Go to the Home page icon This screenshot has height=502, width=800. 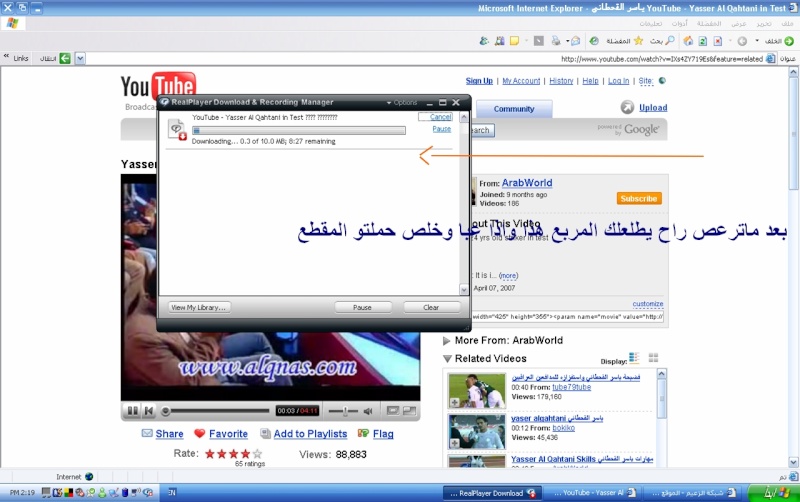tap(688, 41)
